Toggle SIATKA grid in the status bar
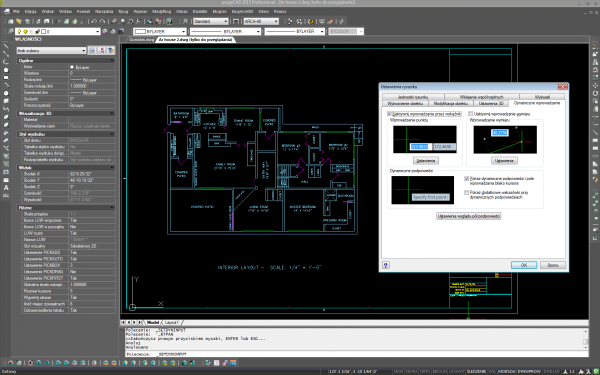 pos(412,371)
